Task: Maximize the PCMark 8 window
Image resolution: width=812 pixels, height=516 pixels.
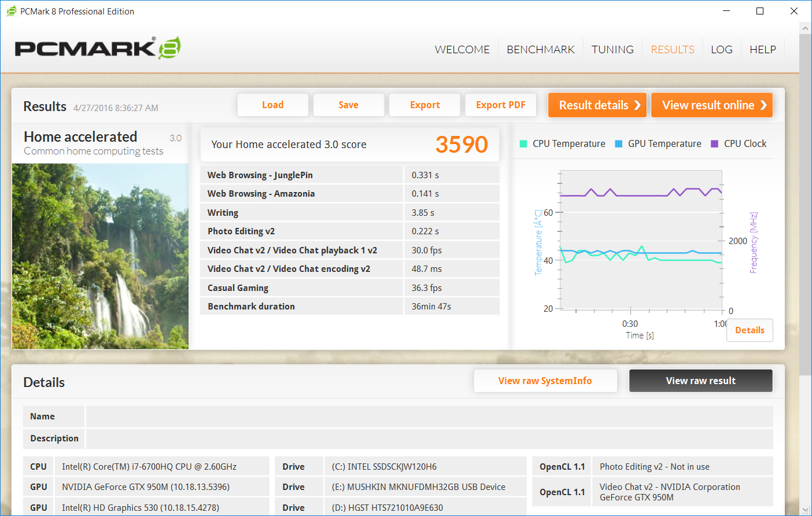Action: (x=760, y=11)
